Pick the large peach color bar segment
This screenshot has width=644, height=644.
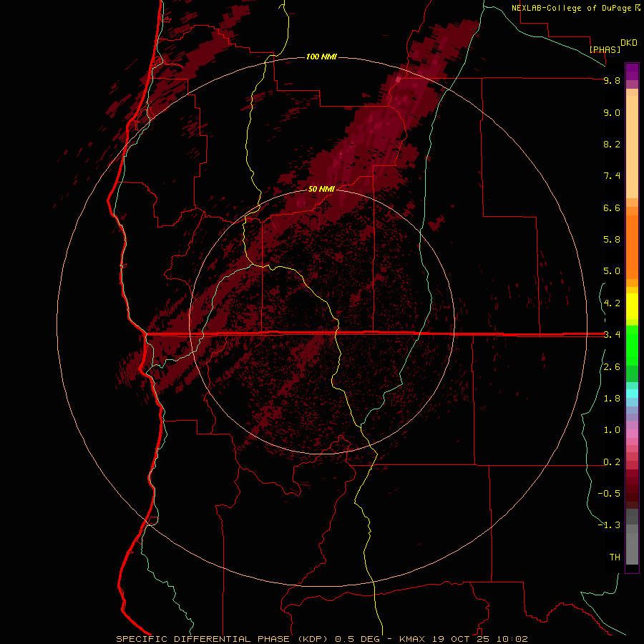(x=632, y=147)
